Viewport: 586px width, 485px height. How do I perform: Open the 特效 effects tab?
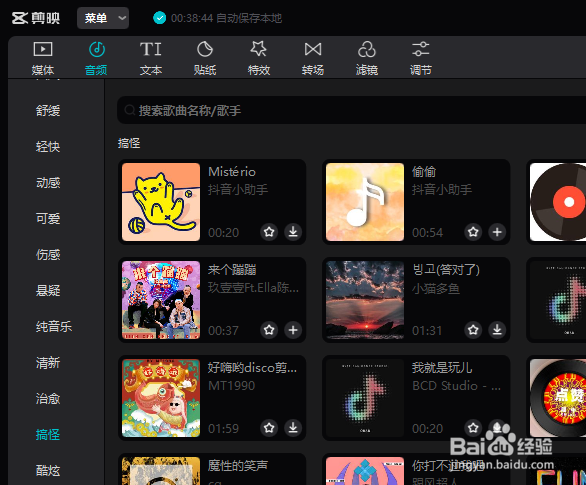coord(259,58)
